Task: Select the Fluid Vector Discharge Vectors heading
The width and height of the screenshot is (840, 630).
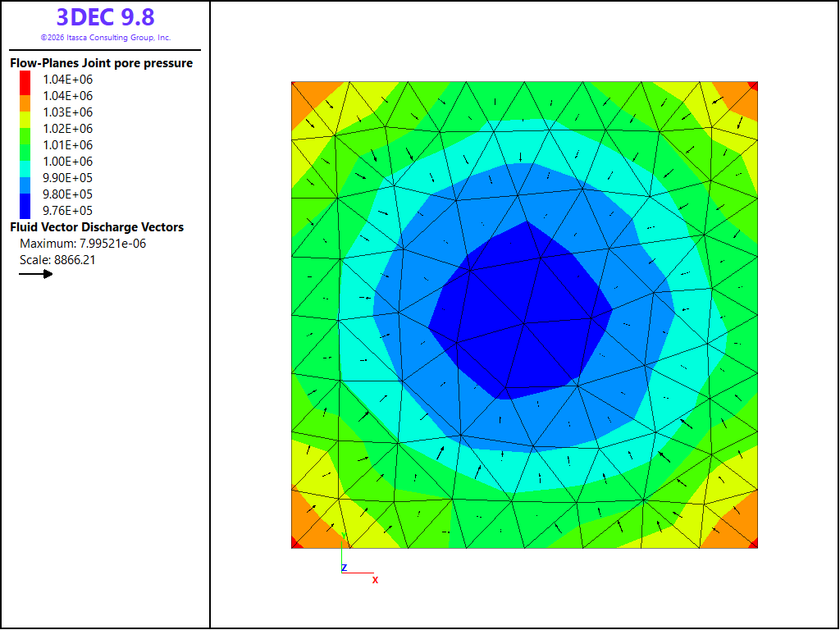Action: pos(97,227)
